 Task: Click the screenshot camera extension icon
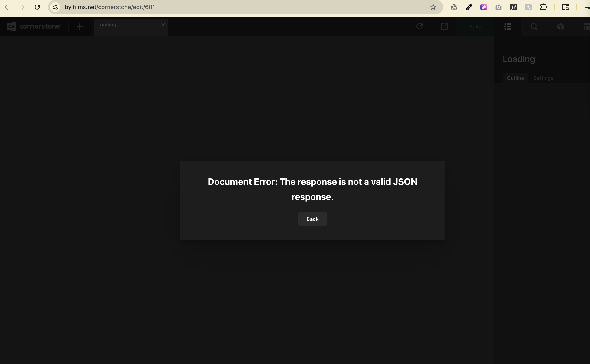click(x=498, y=7)
